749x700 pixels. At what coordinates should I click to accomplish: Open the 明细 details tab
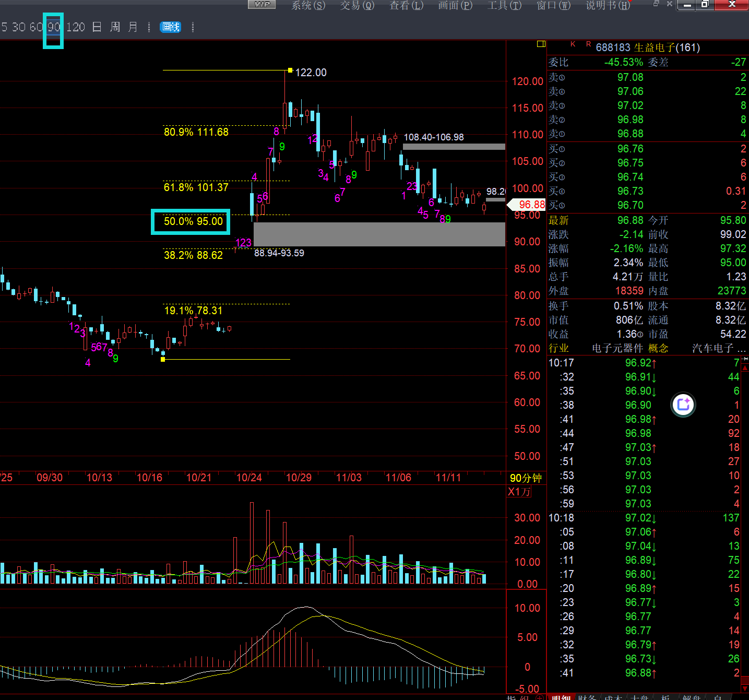click(x=561, y=697)
